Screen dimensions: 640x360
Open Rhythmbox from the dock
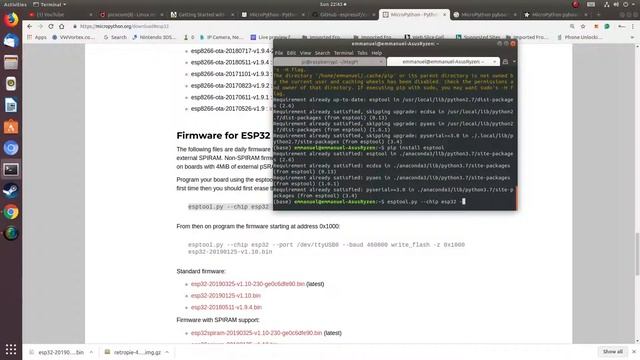[11, 84]
